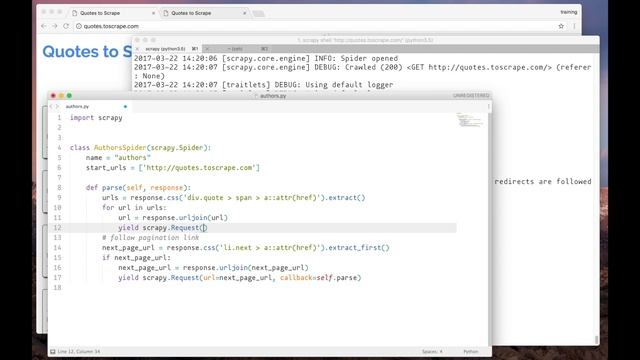640x360 pixels.
Task: Place cursor in yield scrapy.Request( on line 12
Action: (x=204, y=228)
